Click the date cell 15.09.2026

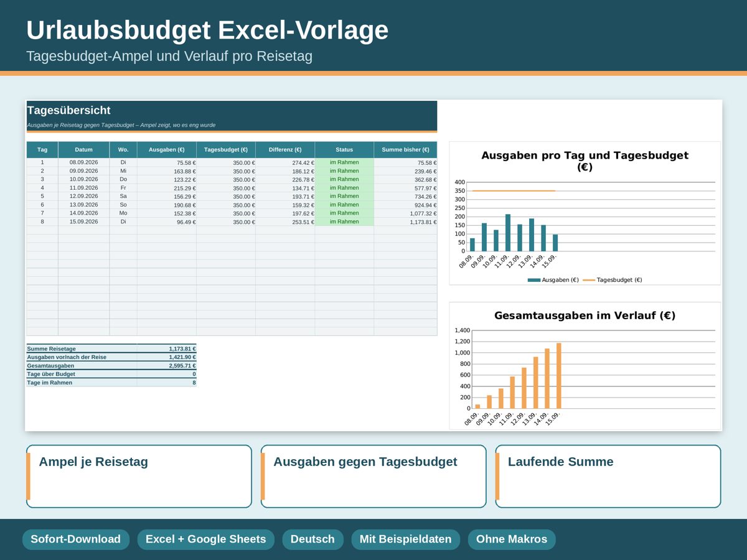pos(84,222)
